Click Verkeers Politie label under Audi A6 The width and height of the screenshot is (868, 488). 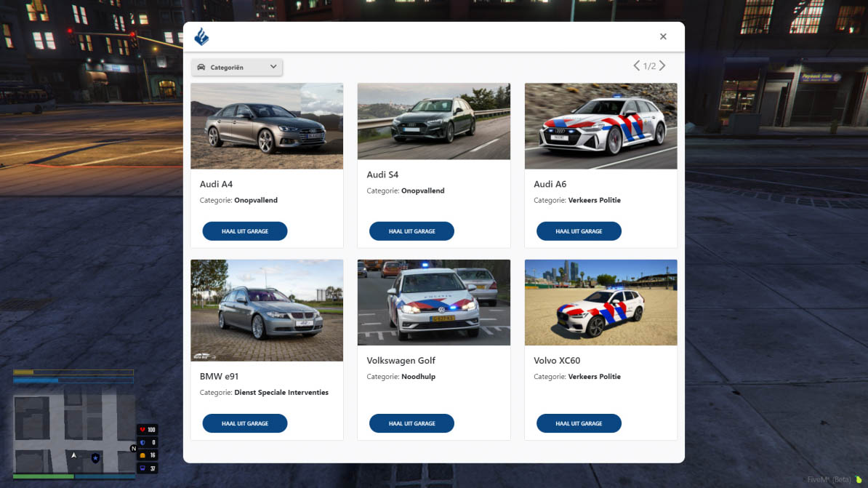(x=595, y=200)
